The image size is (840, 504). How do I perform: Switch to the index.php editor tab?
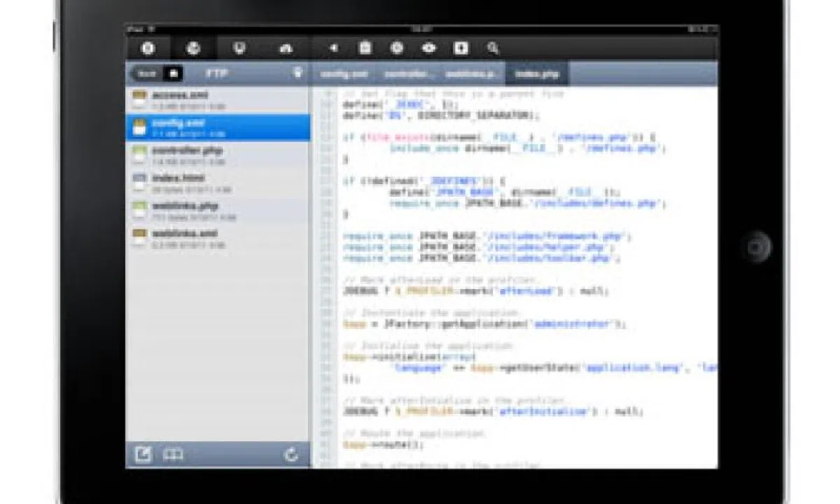coord(537,73)
